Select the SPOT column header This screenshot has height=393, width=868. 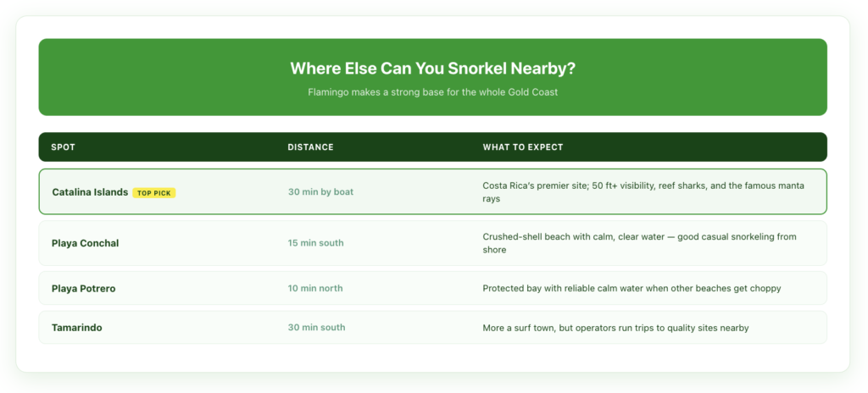pyautogui.click(x=63, y=147)
